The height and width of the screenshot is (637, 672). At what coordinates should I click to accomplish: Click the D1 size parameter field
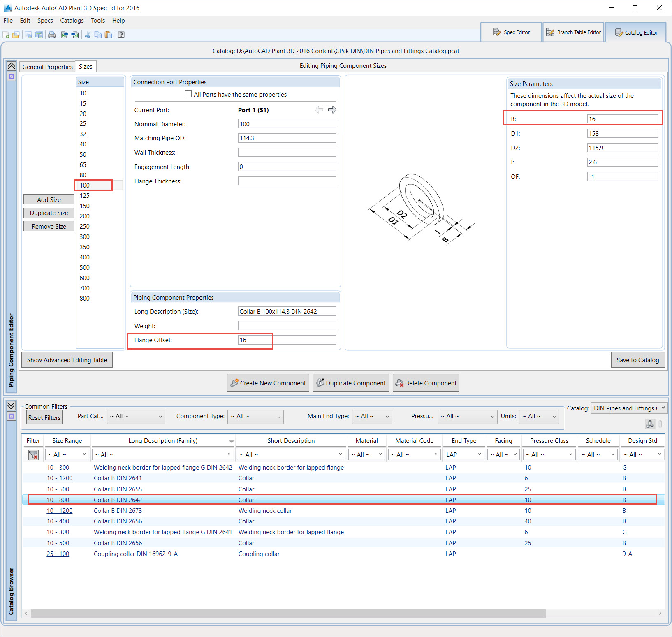623,133
